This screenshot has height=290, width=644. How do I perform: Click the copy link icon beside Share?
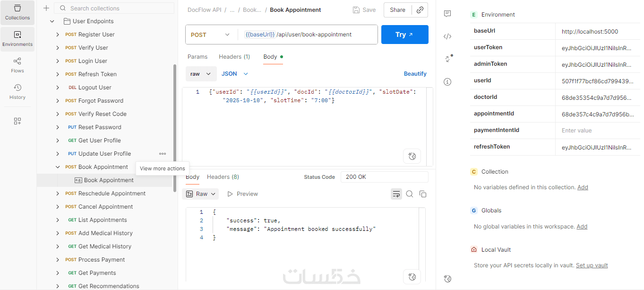(420, 10)
